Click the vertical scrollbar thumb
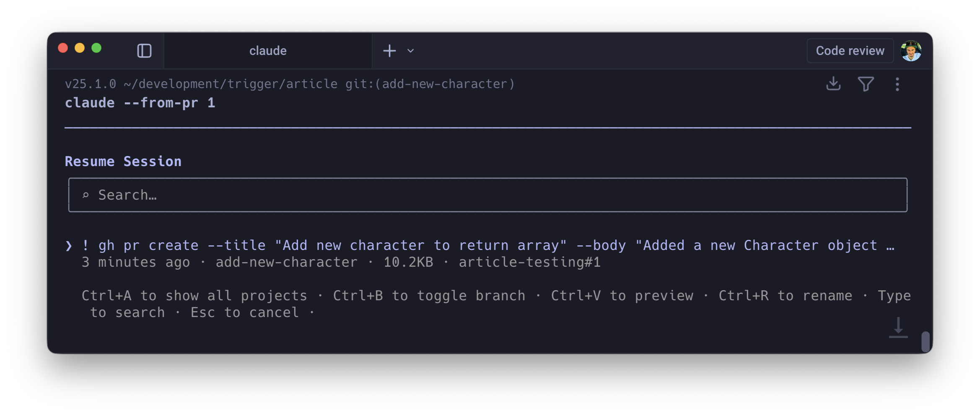 [x=926, y=341]
